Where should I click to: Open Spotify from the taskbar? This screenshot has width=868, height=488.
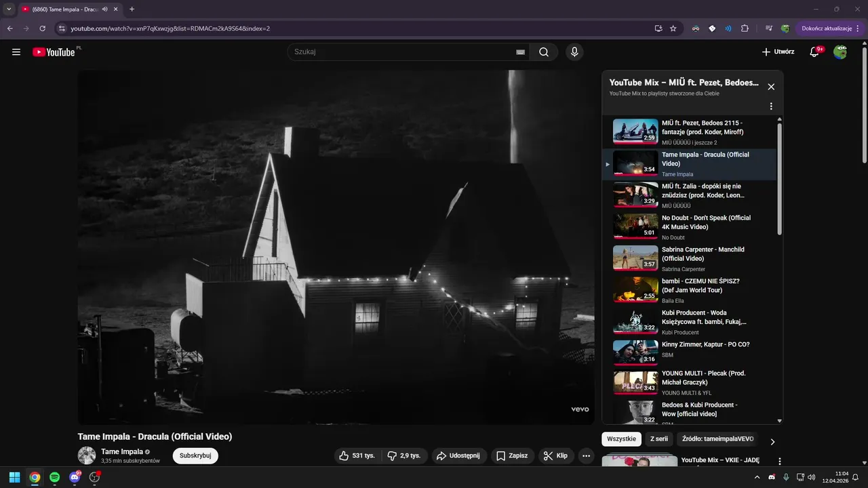54,477
